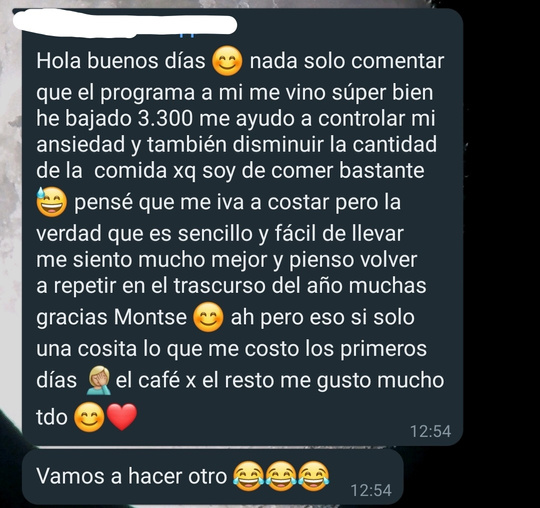Click the sweat-smile emoji before 'pensé'
The image size is (540, 508).
click(x=51, y=202)
